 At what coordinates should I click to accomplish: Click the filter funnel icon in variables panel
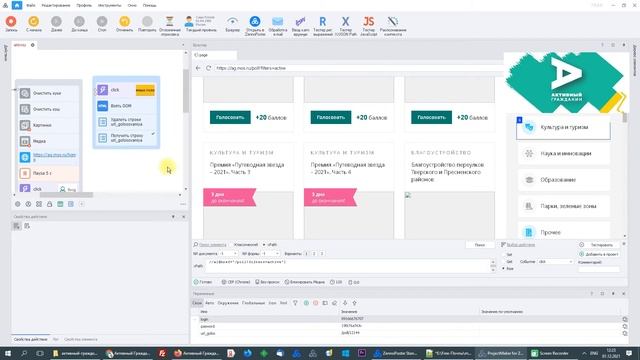click(x=295, y=303)
